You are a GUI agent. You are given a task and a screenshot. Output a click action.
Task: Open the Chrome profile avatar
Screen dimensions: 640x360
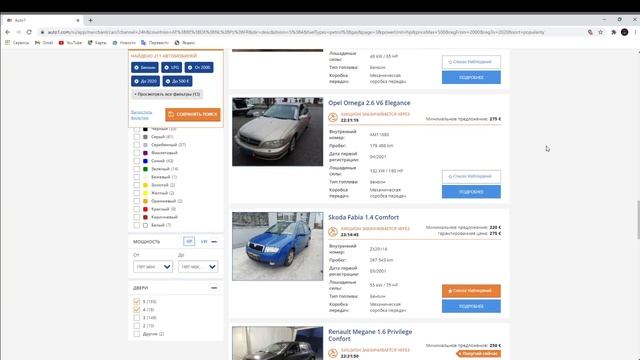(x=624, y=32)
